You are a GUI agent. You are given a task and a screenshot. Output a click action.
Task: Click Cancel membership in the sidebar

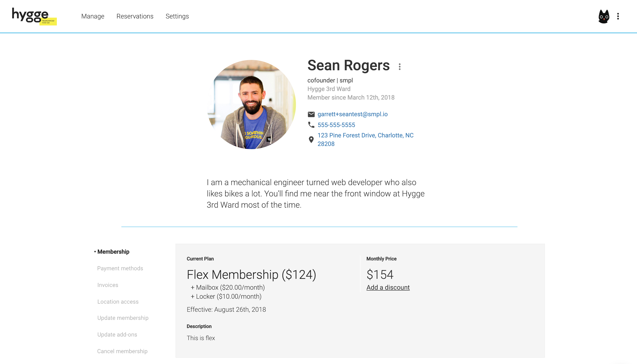tap(122, 351)
